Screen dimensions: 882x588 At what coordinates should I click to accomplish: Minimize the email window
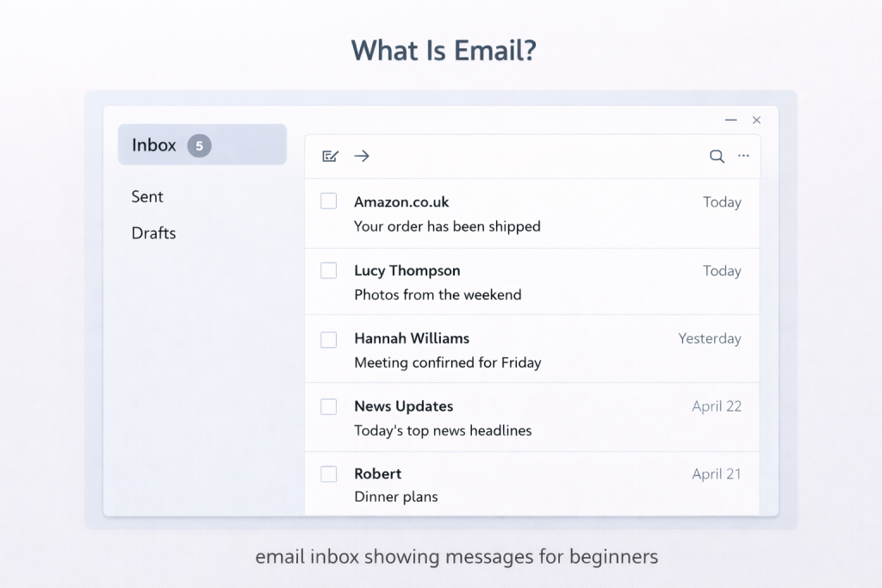pyautogui.click(x=730, y=121)
